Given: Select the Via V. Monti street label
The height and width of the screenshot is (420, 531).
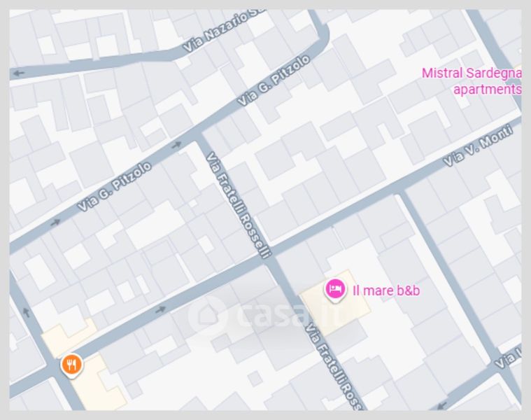Looking at the screenshot, I should tap(478, 146).
